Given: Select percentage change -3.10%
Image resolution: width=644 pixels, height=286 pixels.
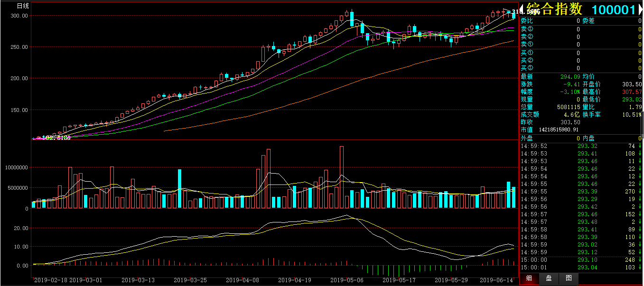Looking at the screenshot, I should (x=571, y=92).
